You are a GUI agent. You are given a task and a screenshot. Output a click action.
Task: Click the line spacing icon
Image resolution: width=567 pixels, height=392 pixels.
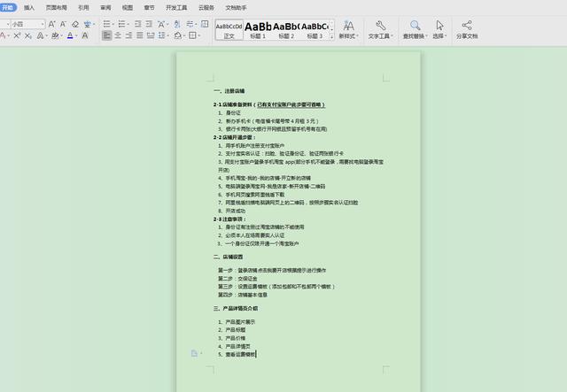click(161, 35)
